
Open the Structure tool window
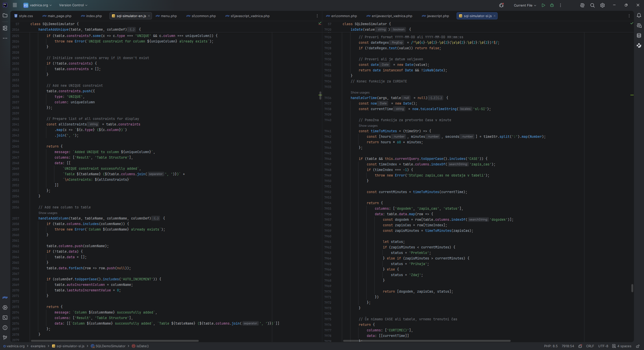tap(5, 28)
